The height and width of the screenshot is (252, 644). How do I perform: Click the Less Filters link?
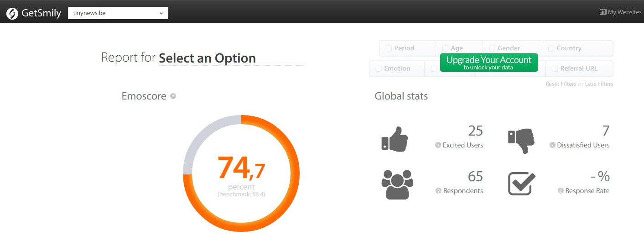[599, 84]
